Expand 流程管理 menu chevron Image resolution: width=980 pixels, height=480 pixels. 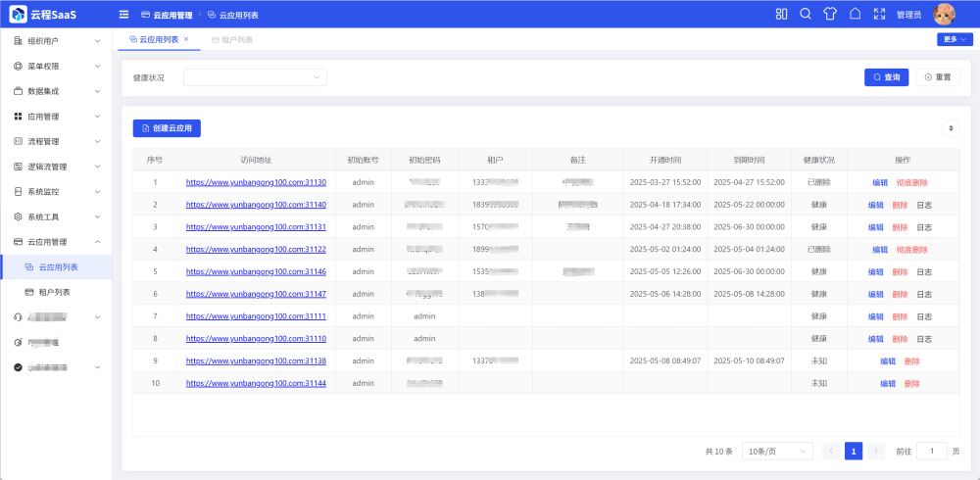97,142
